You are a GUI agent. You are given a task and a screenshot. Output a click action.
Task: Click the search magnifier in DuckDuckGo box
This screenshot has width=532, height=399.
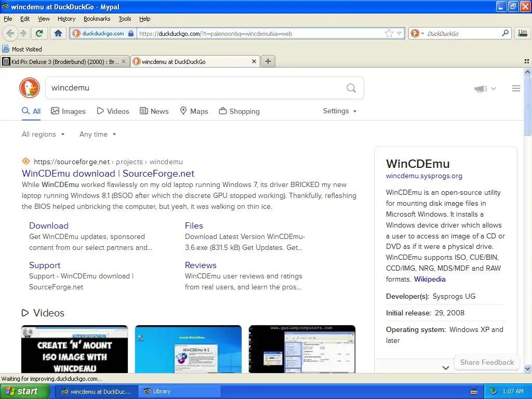[351, 88]
